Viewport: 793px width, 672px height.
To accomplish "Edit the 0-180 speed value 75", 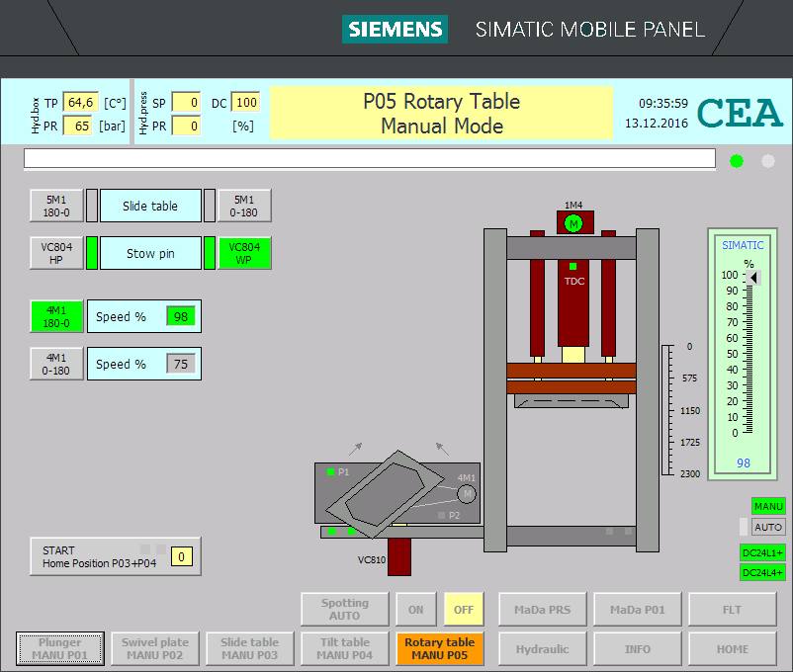I will tap(181, 364).
